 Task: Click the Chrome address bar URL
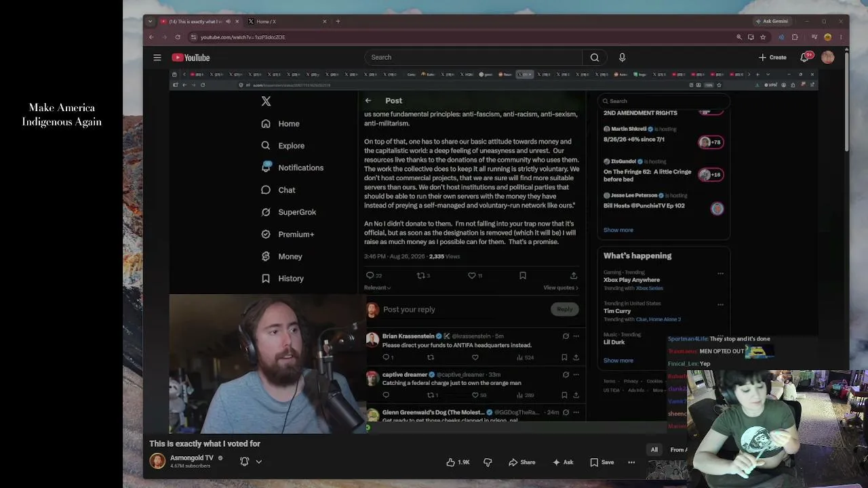point(243,37)
